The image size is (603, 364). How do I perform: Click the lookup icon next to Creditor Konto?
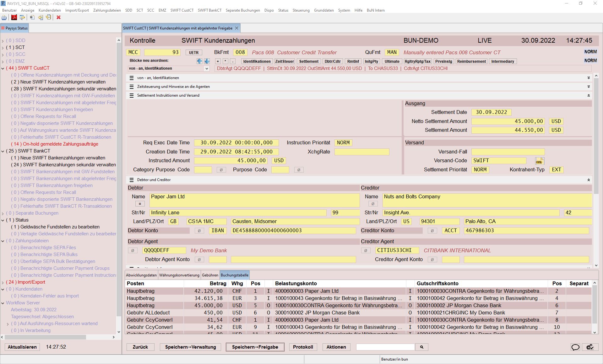click(x=432, y=231)
